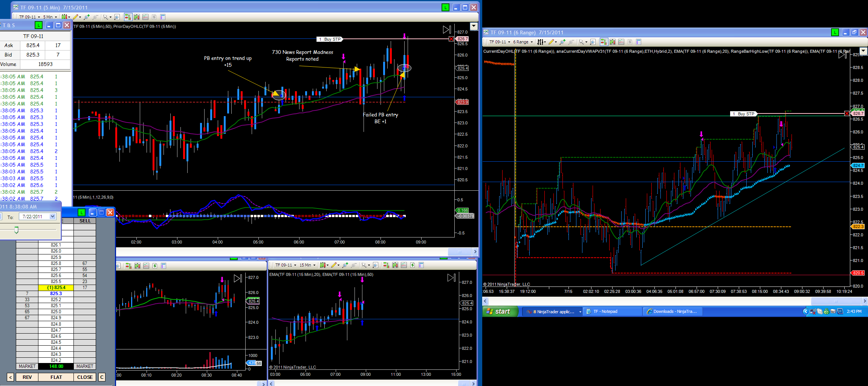The height and width of the screenshot is (386, 868).
Task: Open TF 09-11 instrument dropdown in 5 Min chart
Action: pos(29,17)
